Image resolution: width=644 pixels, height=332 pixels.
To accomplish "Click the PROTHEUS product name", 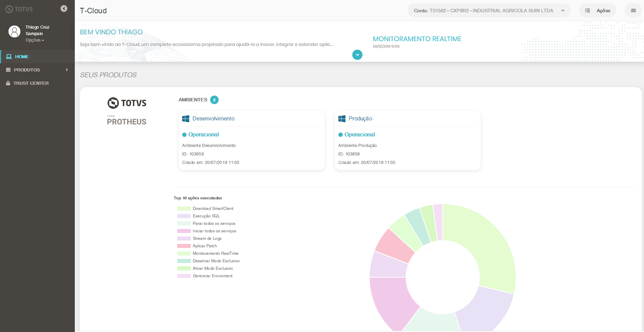I will (126, 122).
